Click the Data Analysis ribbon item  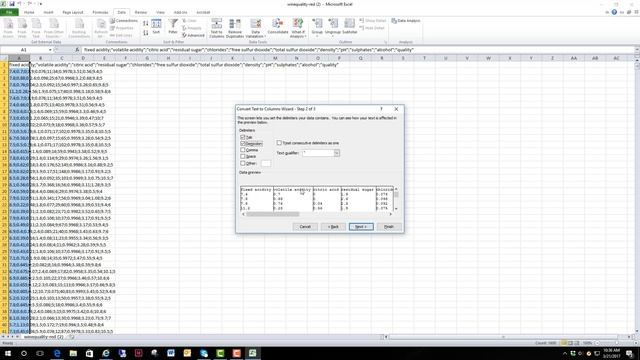click(406, 20)
